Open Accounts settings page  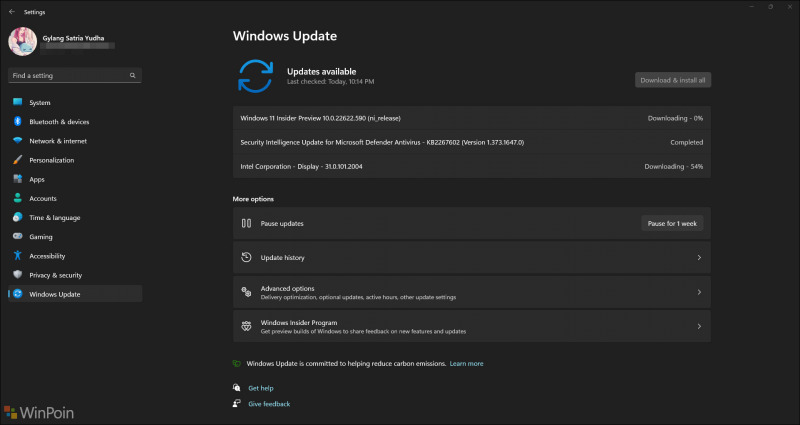tap(75, 198)
